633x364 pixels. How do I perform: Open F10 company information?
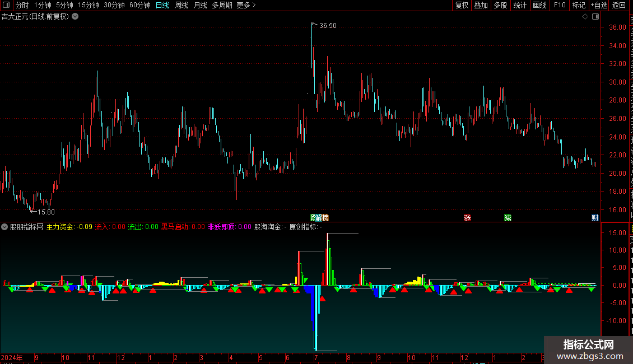[560, 5]
